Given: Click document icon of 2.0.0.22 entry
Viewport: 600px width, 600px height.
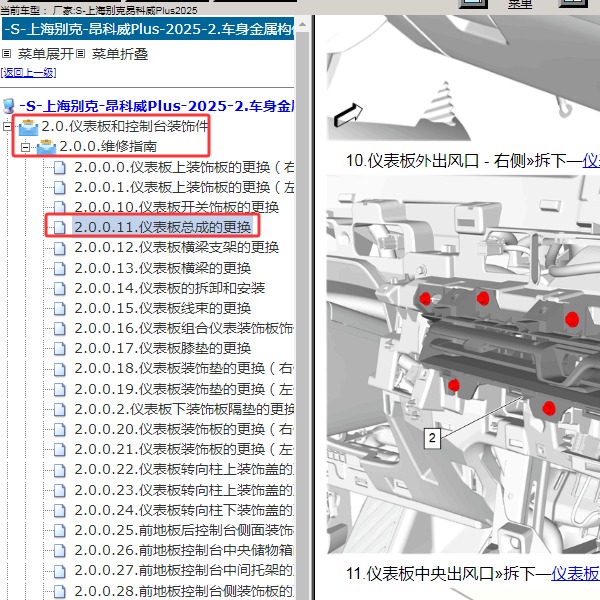Looking at the screenshot, I should click(x=60, y=470).
